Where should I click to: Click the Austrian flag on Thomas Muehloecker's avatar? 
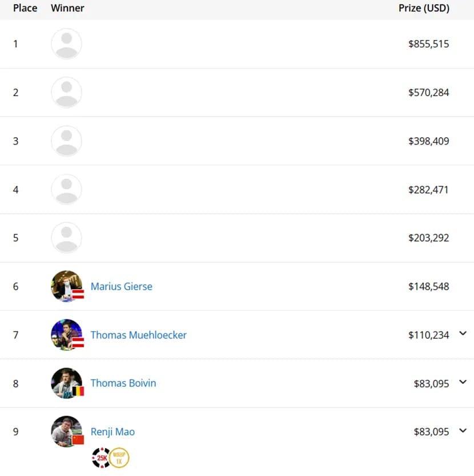(78, 343)
